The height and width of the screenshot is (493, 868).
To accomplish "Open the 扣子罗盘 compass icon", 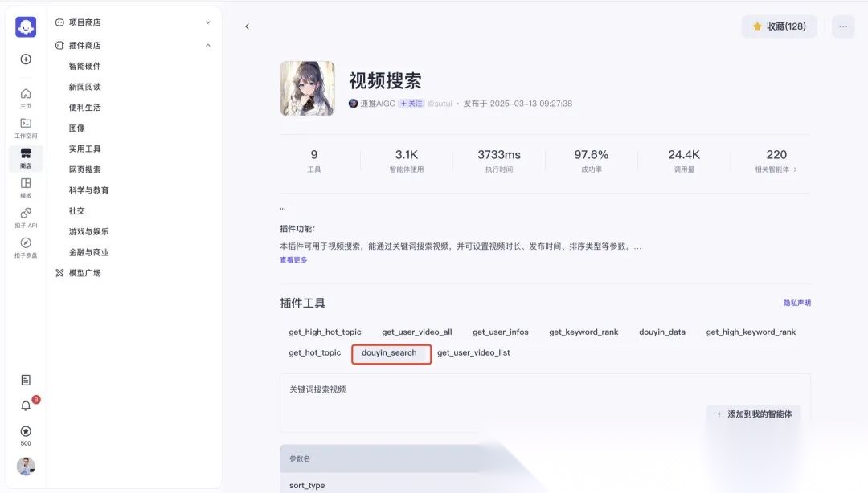I will 25,247.
